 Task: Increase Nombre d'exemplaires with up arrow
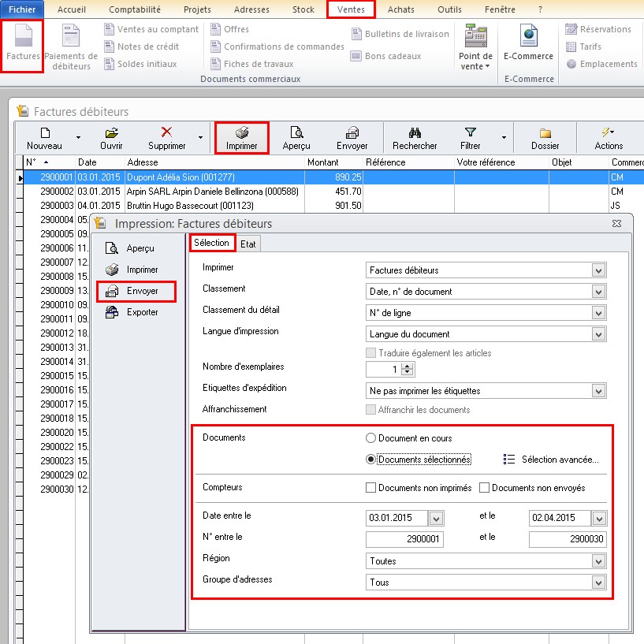[407, 367]
